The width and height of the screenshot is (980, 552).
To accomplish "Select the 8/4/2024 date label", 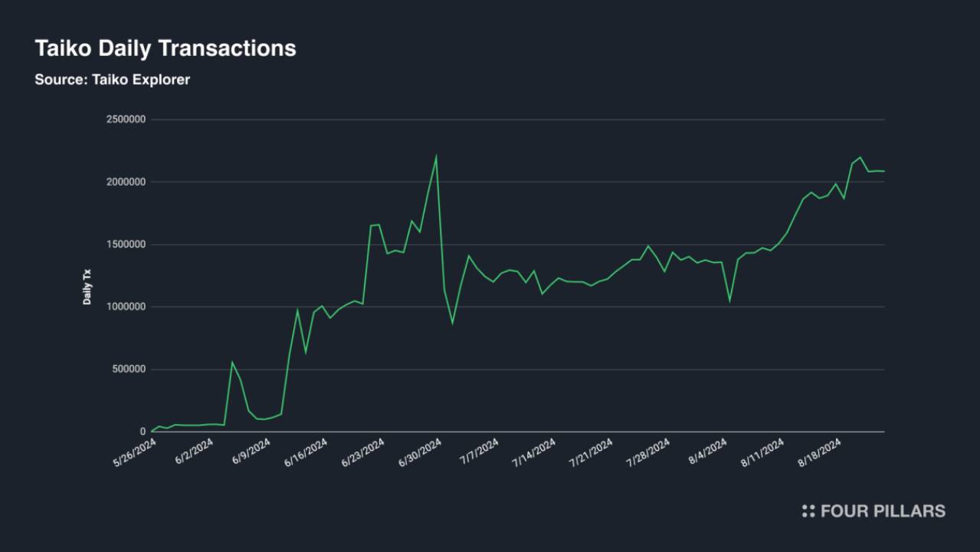I will [709, 451].
